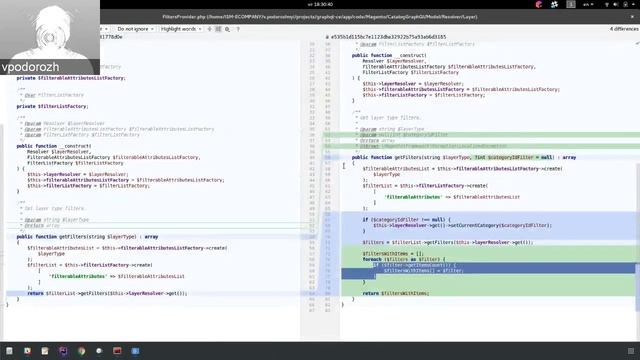Screen dimensions: 640x360
Task: Click the Slack-style tray icon in top bar
Action: [554, 4]
